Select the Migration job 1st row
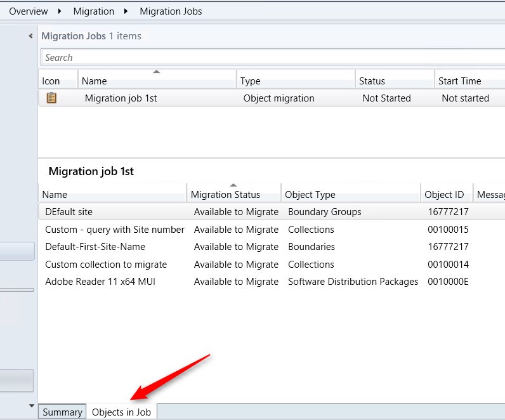505x420 pixels. [272, 98]
